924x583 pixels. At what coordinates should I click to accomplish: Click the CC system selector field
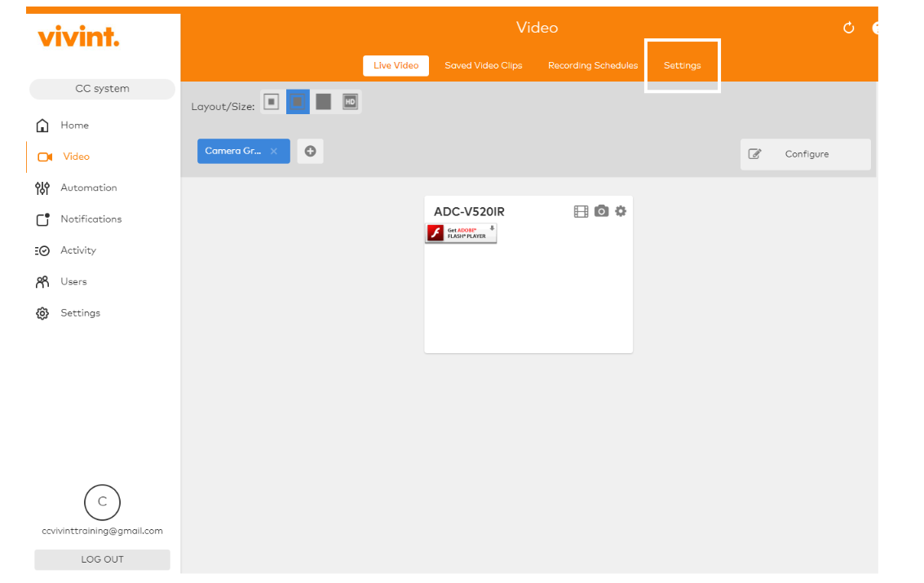(x=102, y=89)
